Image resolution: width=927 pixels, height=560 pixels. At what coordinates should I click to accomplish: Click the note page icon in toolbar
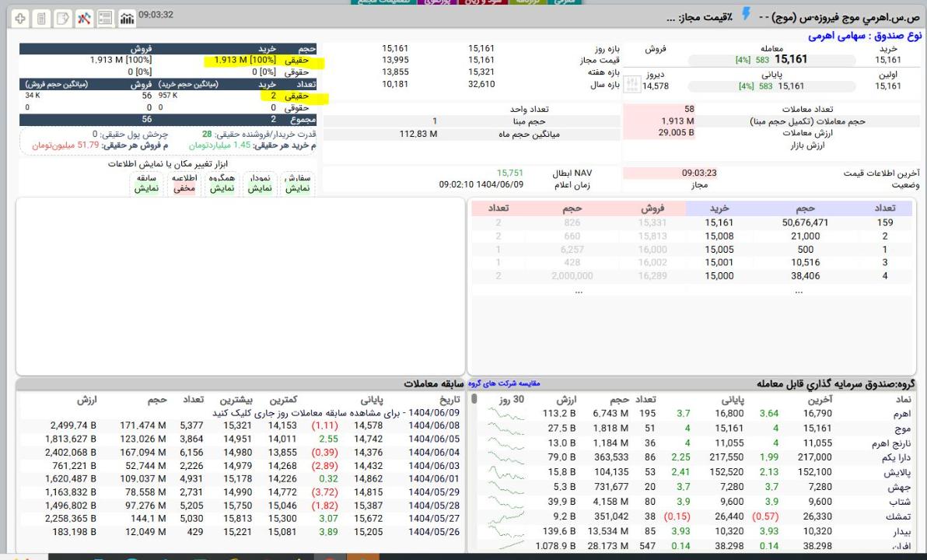click(x=61, y=17)
